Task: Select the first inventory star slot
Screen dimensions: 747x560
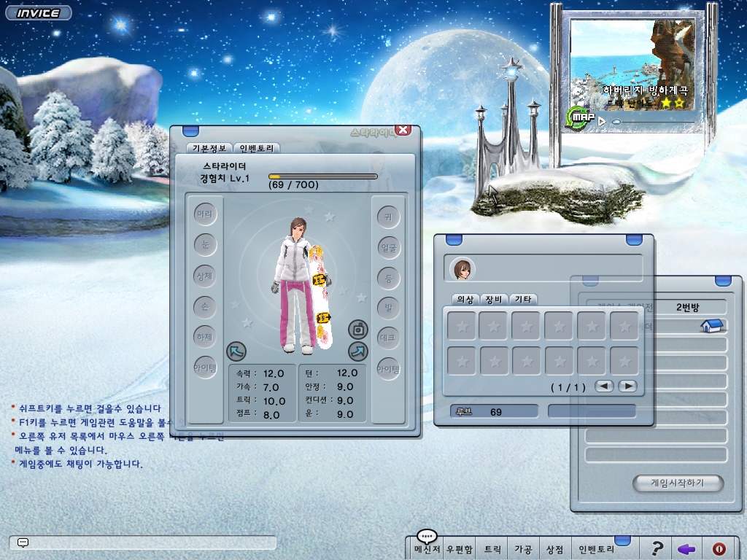Action: 462,326
